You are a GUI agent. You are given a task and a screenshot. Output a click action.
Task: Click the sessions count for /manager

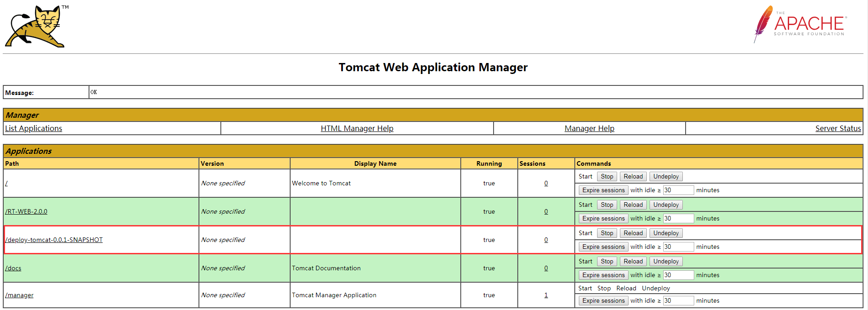(546, 295)
